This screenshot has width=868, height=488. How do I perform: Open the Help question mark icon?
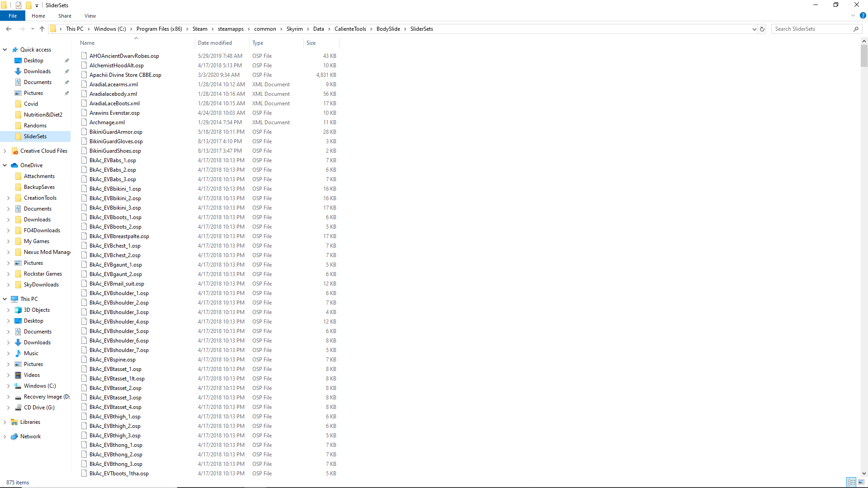pos(863,16)
